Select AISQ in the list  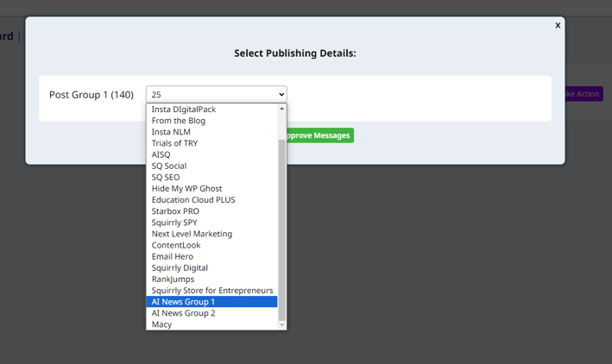tap(161, 154)
